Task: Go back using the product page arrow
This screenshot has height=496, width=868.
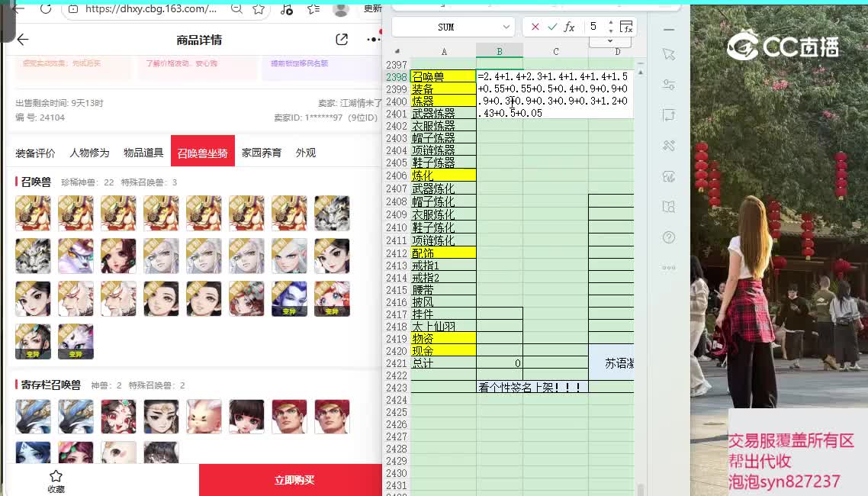Action: pos(23,40)
